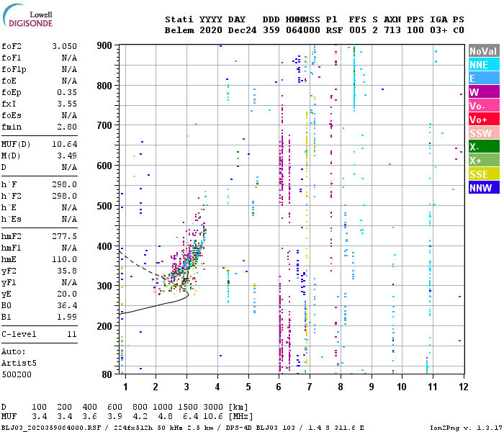Click the AXN value 713
504x432 pixels.
(x=392, y=30)
